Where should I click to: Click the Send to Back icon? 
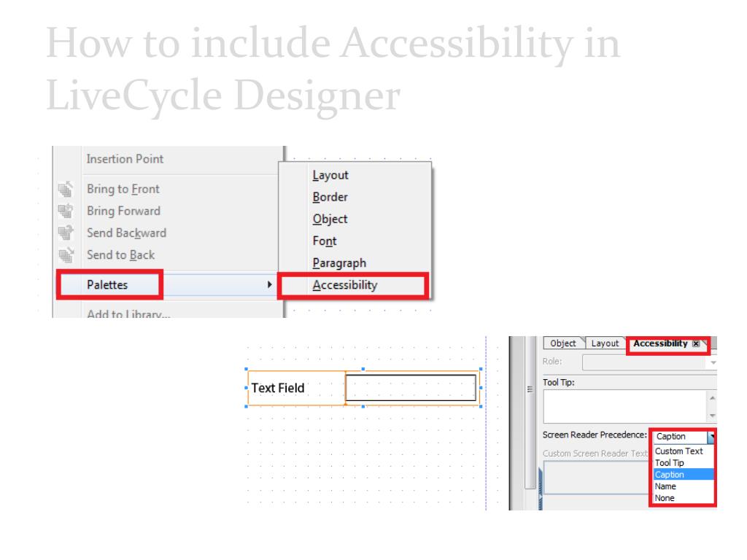point(66,255)
